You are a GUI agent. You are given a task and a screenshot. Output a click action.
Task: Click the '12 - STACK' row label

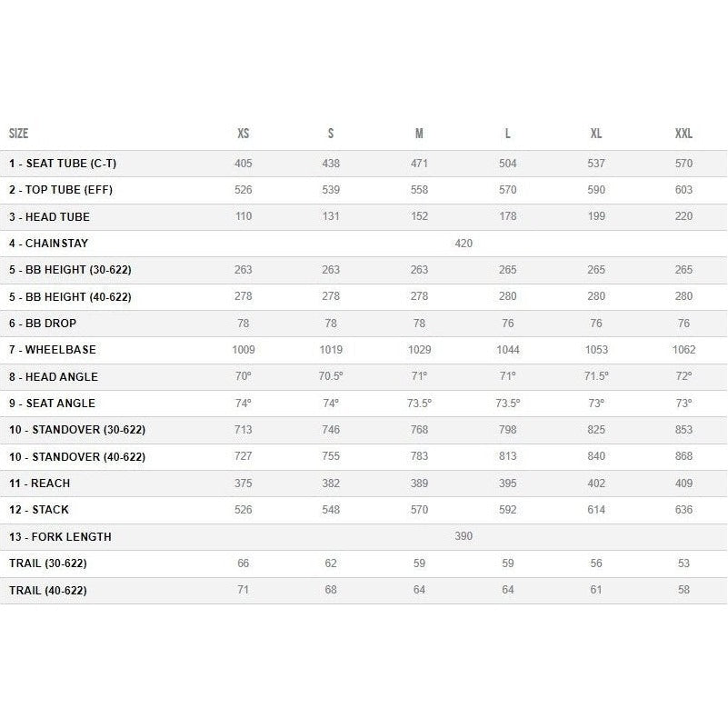(39, 510)
